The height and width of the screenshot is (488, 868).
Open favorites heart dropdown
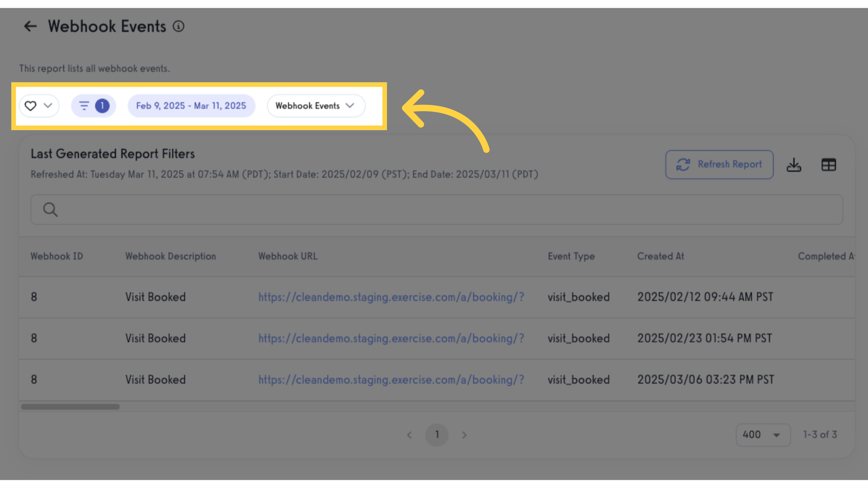[39, 106]
